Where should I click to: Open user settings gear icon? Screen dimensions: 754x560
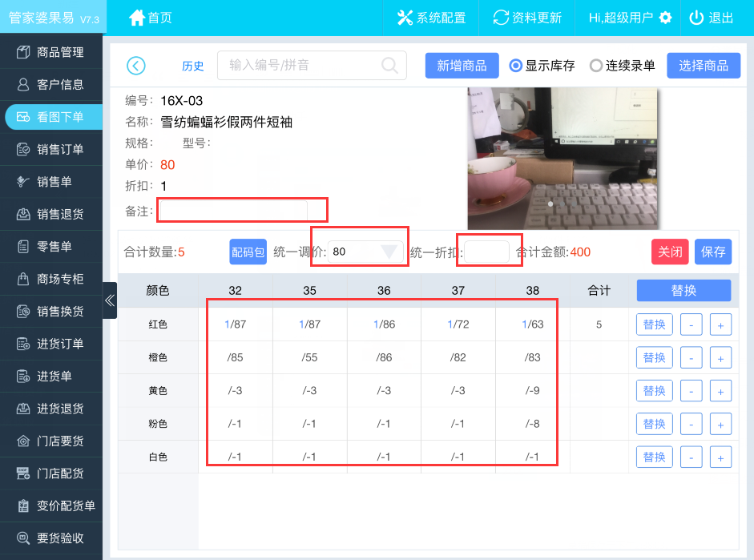pos(666,18)
